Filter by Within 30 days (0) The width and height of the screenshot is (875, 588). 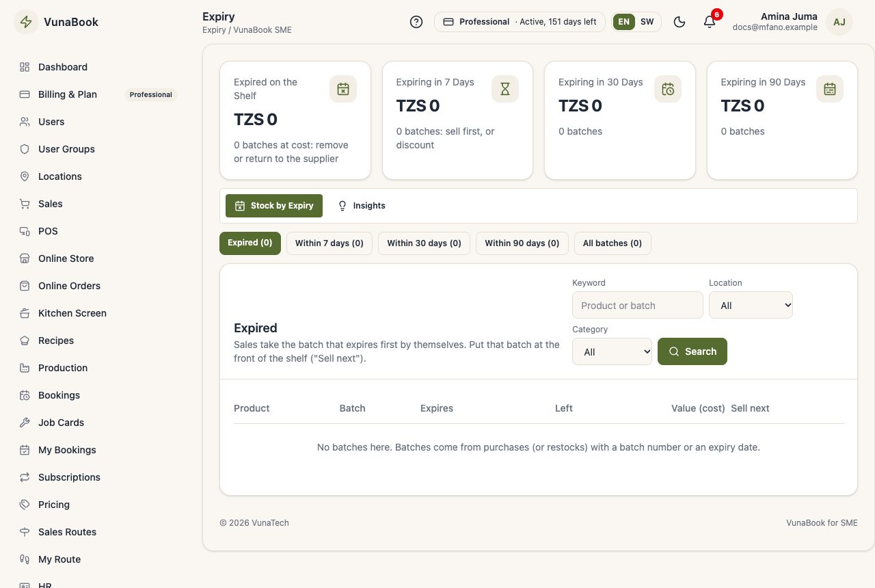point(424,243)
